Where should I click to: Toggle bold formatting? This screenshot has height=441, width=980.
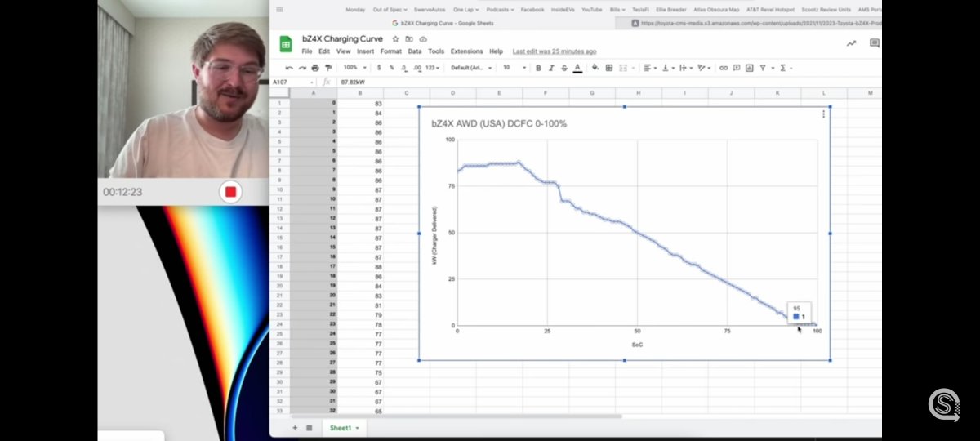click(538, 68)
